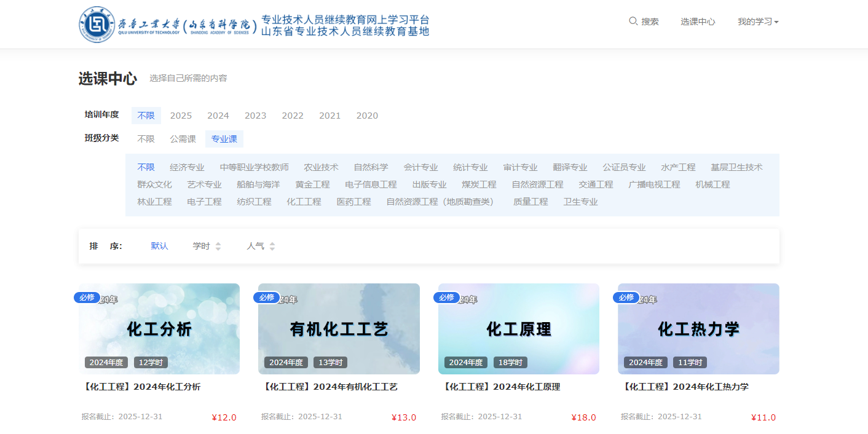Image resolution: width=868 pixels, height=434 pixels.
Task: Select the 医药工程 specialty filter
Action: point(353,201)
